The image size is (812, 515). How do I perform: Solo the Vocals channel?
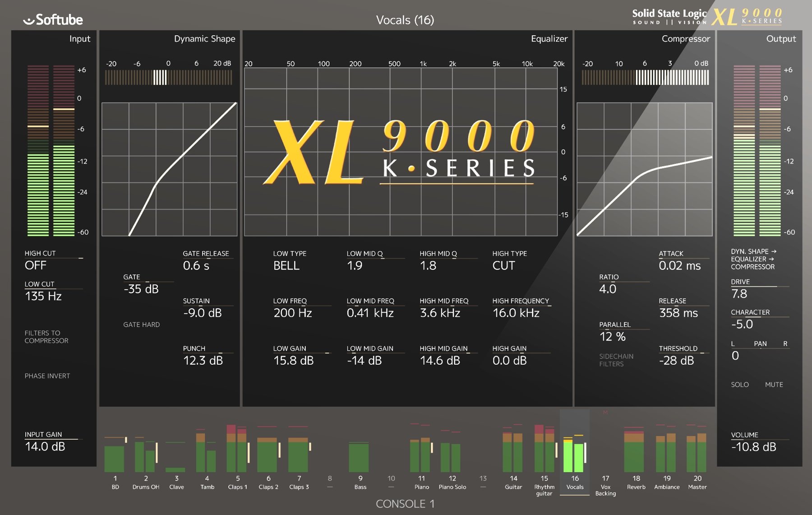[x=740, y=385]
